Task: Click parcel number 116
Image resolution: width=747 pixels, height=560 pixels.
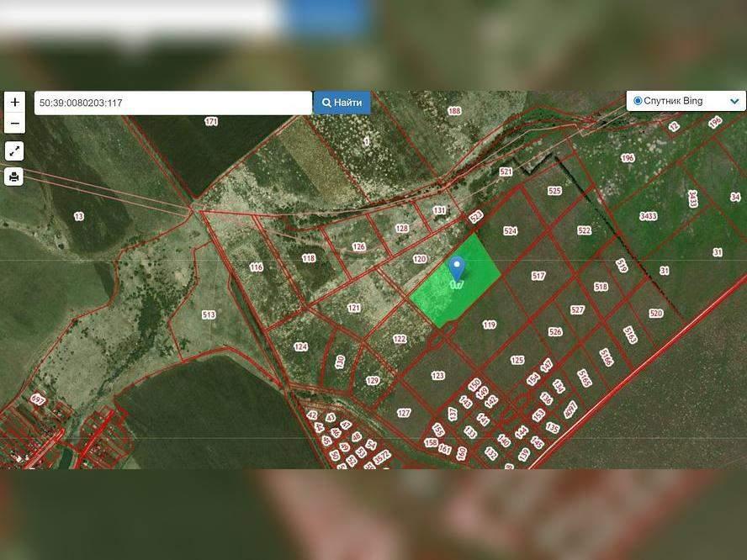Action: pos(257,267)
